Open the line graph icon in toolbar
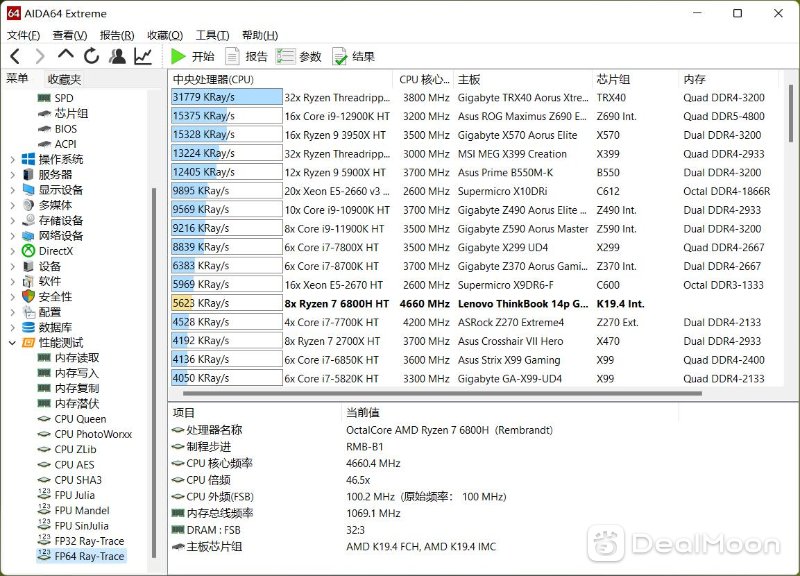800x576 pixels. coord(143,56)
